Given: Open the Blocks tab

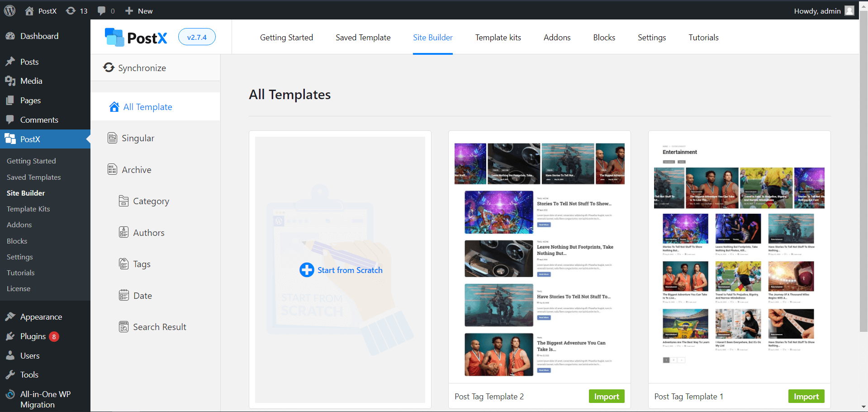Looking at the screenshot, I should 604,38.
